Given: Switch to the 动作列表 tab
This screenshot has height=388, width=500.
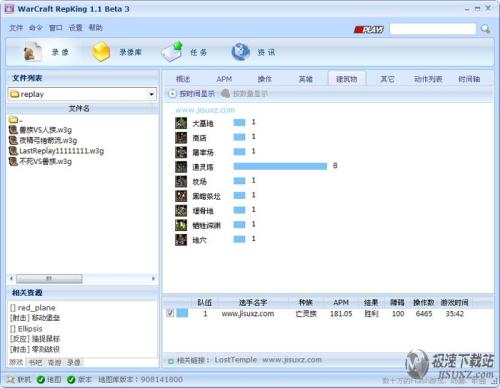Looking at the screenshot, I should [428, 79].
